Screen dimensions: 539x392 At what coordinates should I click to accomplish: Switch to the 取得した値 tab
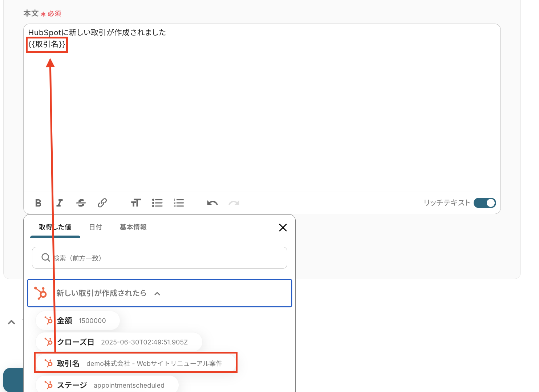55,227
